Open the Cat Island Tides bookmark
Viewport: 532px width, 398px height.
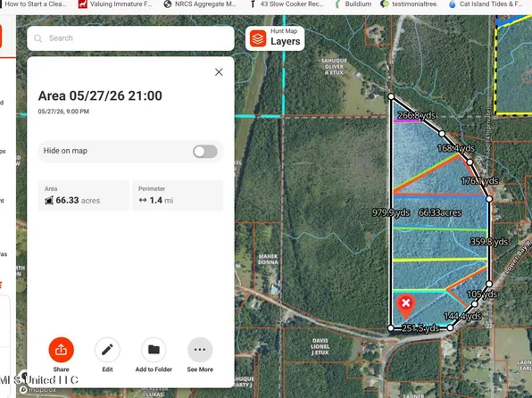point(486,4)
